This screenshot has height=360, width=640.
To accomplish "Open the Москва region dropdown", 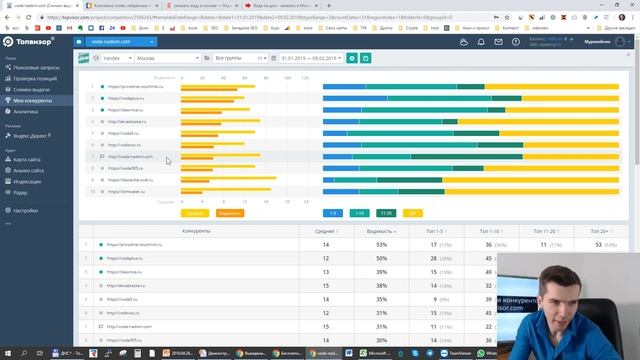I will coord(167,58).
